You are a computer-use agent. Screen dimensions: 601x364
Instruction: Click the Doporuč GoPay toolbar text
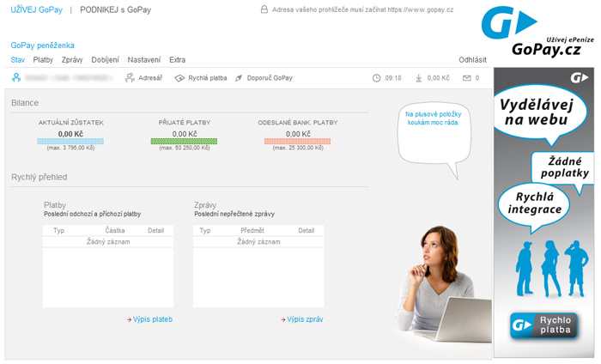click(270, 78)
